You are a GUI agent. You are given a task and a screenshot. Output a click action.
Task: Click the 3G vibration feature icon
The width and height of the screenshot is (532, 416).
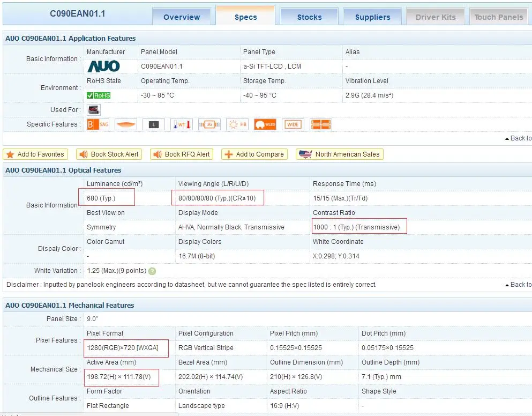[x=209, y=124]
